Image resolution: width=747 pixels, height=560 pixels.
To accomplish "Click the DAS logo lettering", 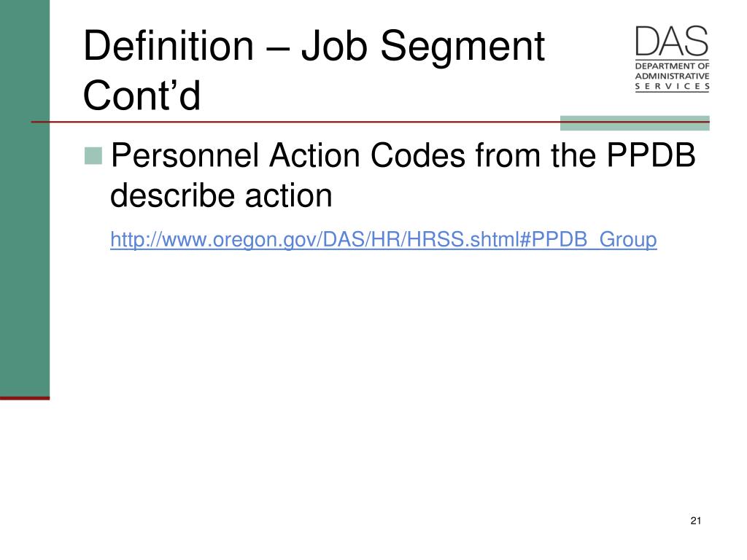I will pos(672,42).
